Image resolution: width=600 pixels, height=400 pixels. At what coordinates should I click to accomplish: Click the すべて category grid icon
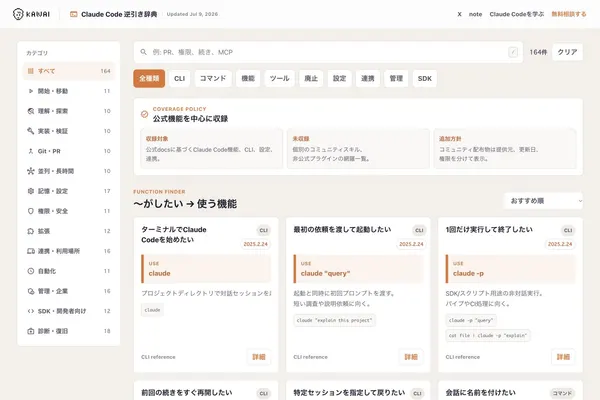[x=31, y=71]
